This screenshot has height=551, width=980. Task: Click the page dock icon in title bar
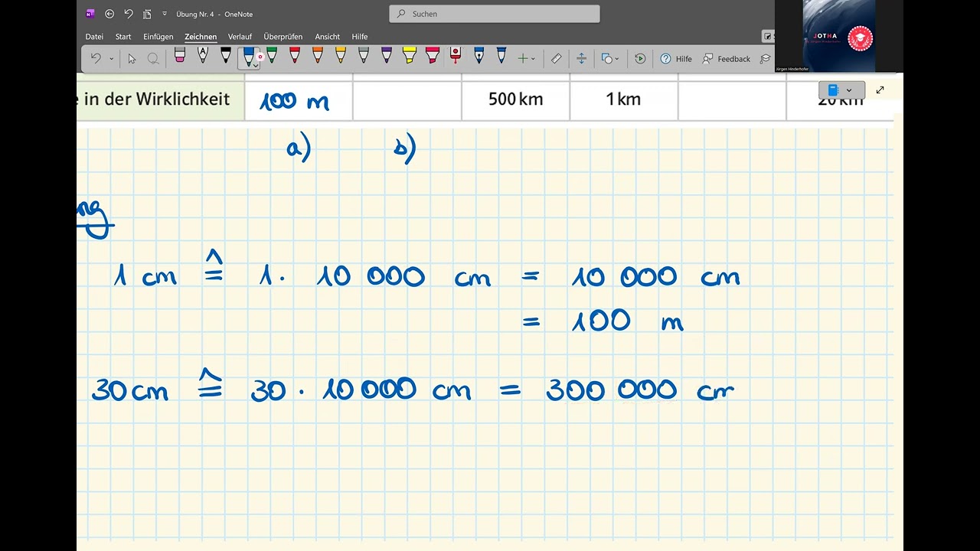tap(147, 14)
